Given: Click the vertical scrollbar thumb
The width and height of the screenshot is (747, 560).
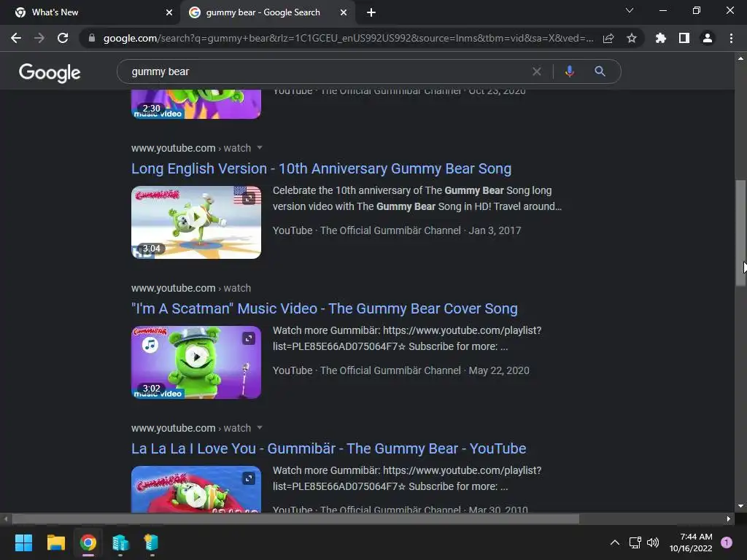Looking at the screenshot, I should [x=740, y=233].
